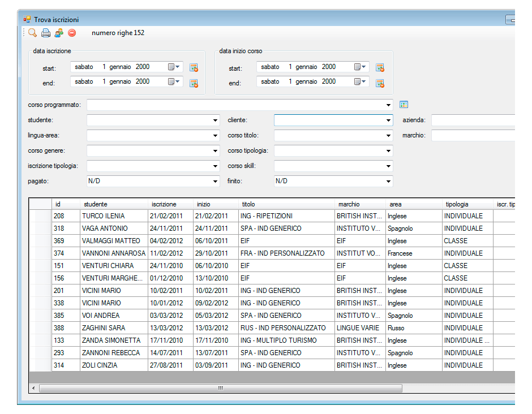
Task: Click the horizontal scrollbar thumb of table
Action: pos(221,388)
